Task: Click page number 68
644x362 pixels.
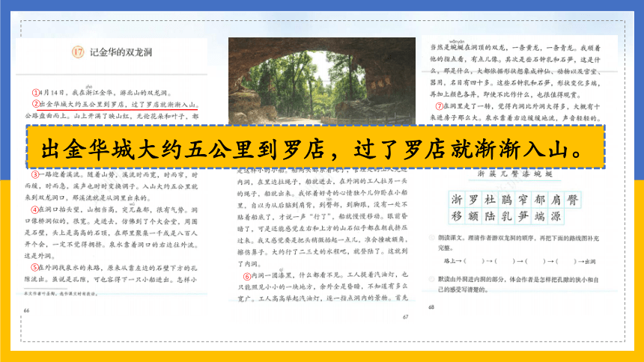Action: click(x=431, y=307)
